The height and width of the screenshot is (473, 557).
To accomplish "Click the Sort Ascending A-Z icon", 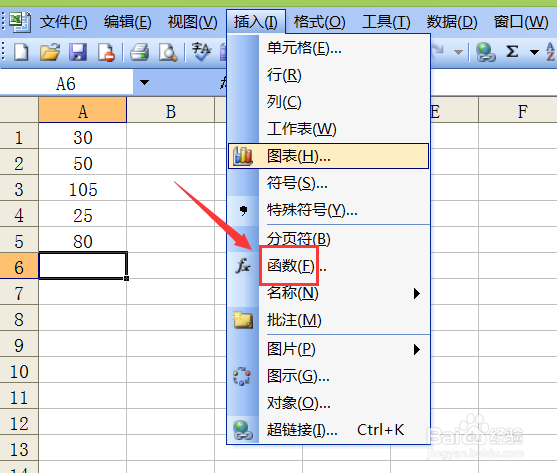I will 551,52.
